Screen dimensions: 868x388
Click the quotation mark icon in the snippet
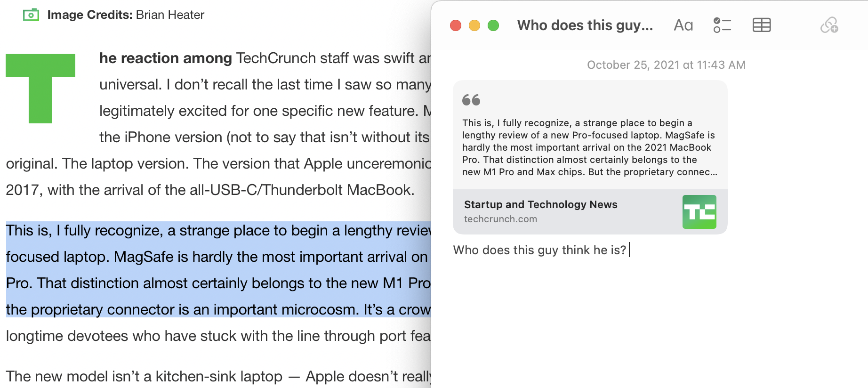click(471, 100)
